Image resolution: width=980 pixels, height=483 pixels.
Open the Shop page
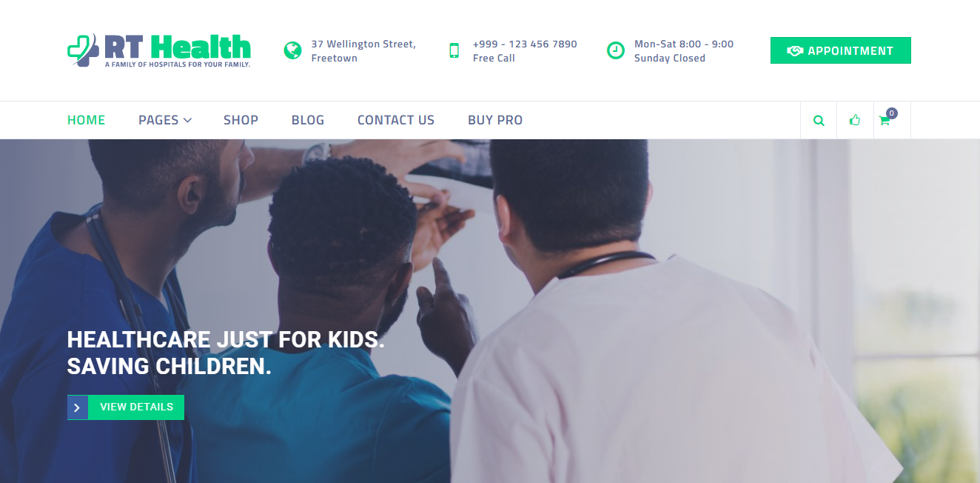point(241,120)
